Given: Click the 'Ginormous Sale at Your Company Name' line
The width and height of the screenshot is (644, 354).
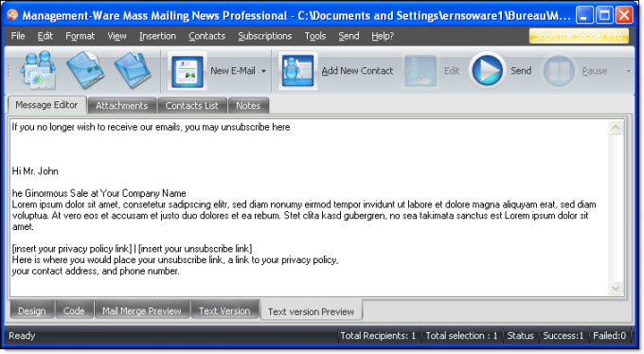Looking at the screenshot, I should pyautogui.click(x=99, y=193).
